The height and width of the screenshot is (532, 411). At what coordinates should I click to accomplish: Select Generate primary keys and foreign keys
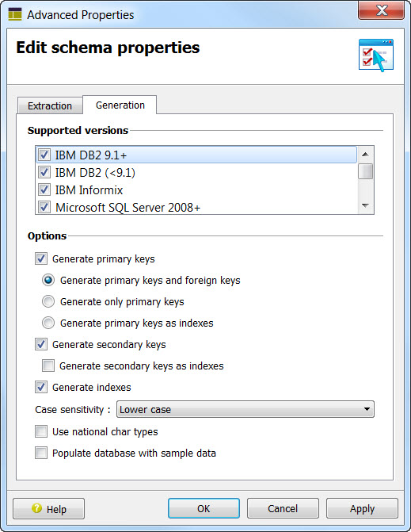(48, 280)
